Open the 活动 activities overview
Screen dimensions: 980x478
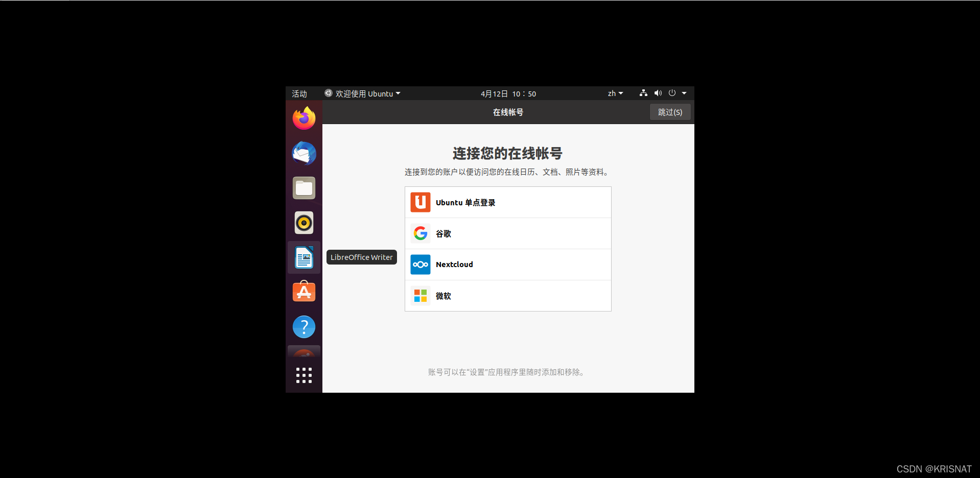pos(299,93)
